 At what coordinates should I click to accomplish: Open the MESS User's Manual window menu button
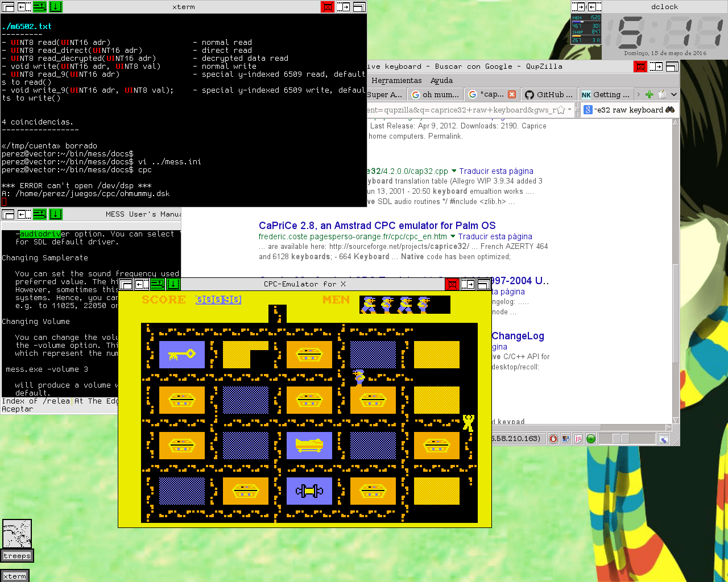click(8, 214)
